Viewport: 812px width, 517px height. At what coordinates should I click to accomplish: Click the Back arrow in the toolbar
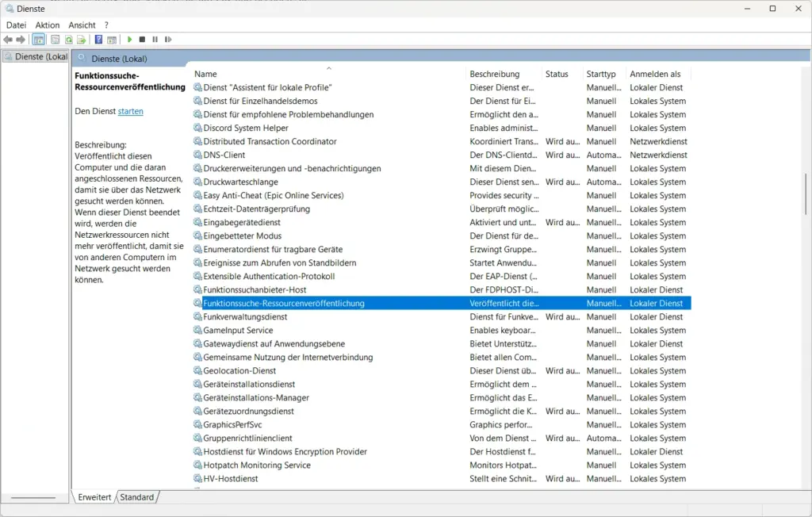click(x=8, y=40)
